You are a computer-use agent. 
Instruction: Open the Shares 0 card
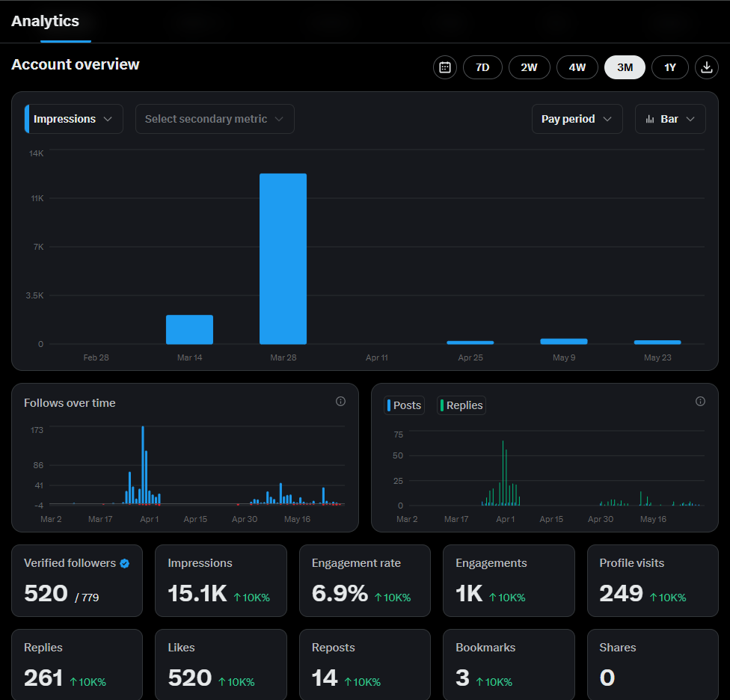pyautogui.click(x=653, y=665)
